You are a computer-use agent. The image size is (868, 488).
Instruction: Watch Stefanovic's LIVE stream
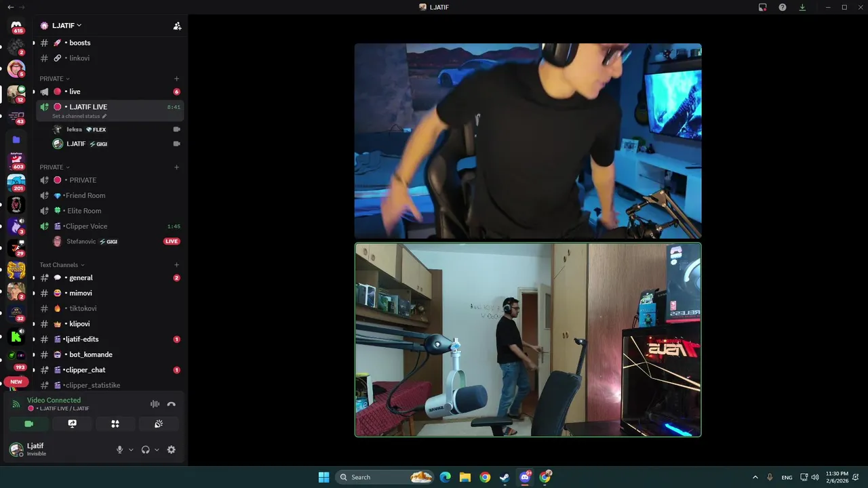point(172,241)
